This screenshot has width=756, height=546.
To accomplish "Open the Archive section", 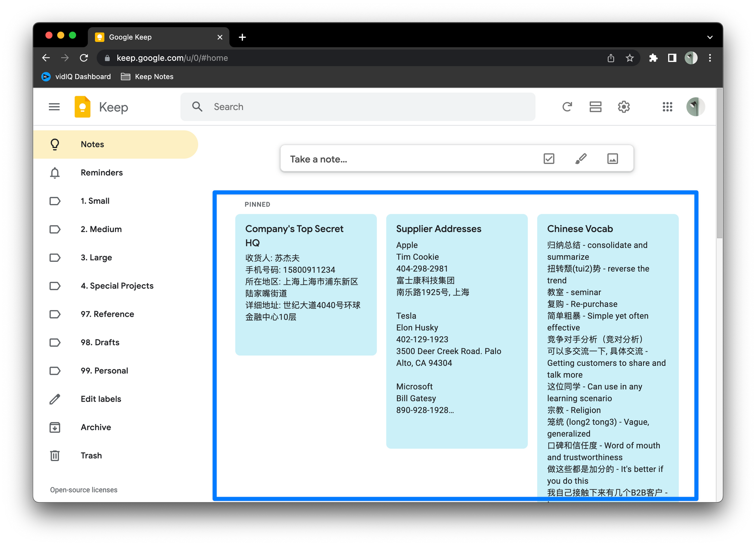I will click(x=96, y=427).
